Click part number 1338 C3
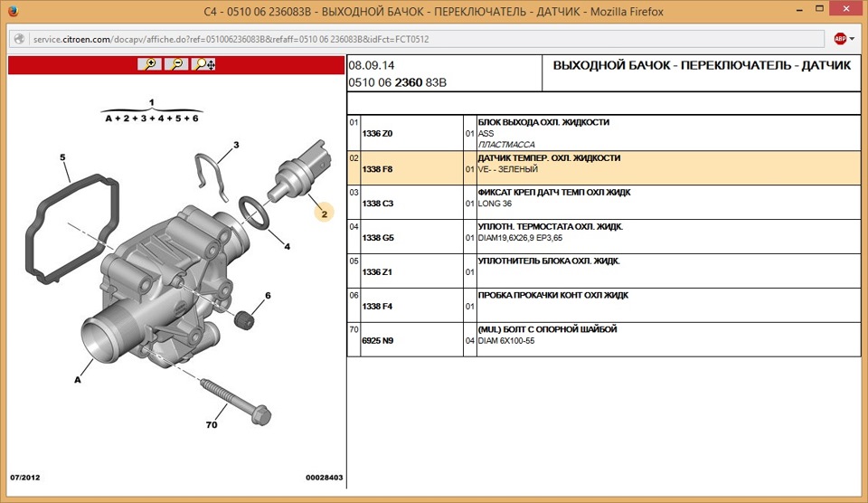 click(x=378, y=204)
